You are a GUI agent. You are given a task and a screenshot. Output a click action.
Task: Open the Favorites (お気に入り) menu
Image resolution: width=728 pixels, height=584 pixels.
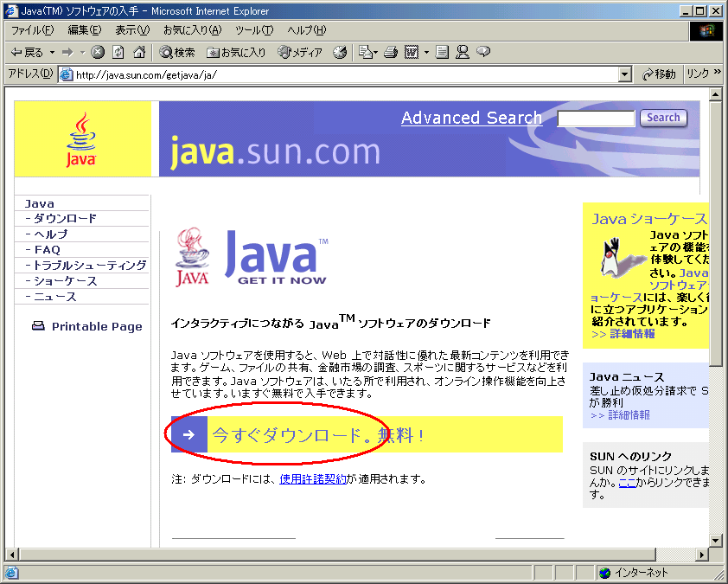pos(192,30)
